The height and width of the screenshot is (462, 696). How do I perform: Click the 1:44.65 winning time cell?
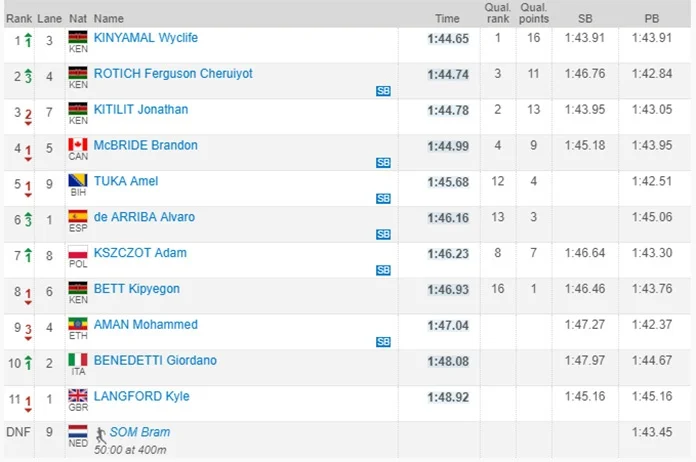447,39
